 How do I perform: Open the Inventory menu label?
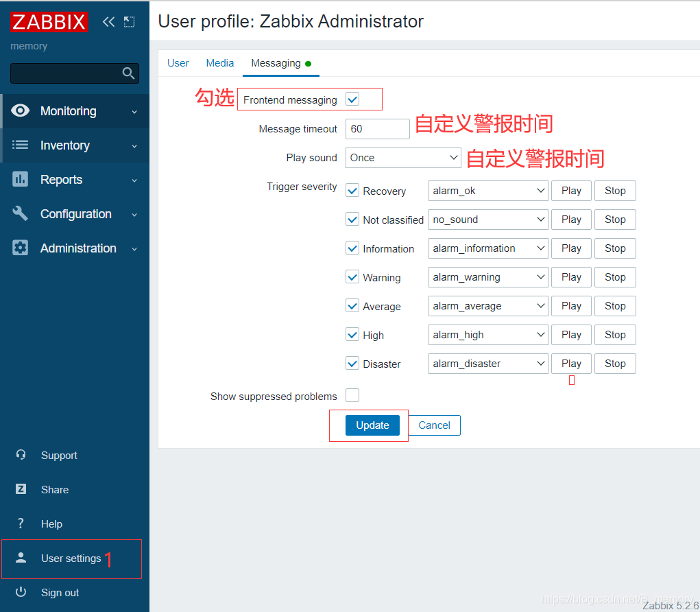[x=65, y=145]
